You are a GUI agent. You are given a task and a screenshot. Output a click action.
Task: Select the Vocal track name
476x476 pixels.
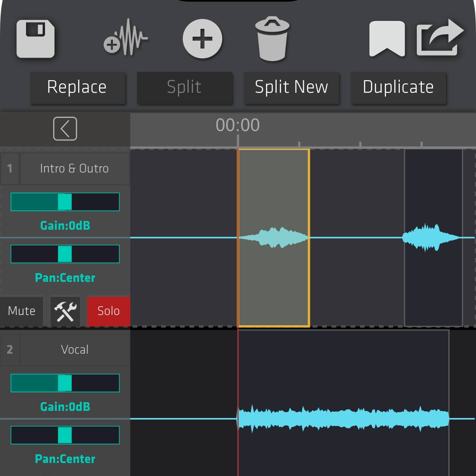(75, 350)
